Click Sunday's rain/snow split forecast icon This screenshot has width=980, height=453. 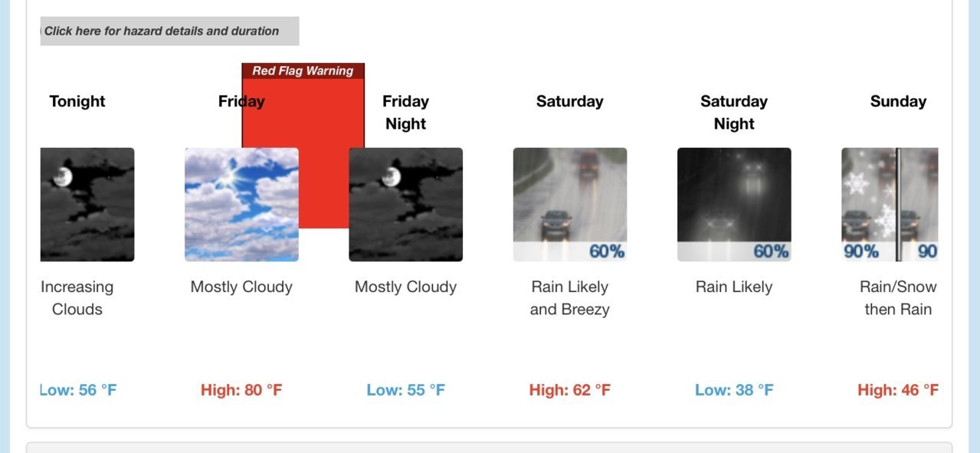(890, 205)
